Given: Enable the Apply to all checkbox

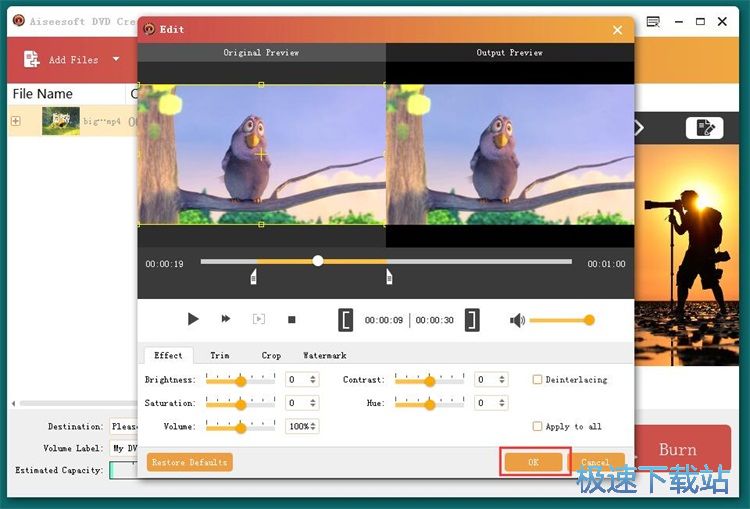Looking at the screenshot, I should click(x=537, y=426).
